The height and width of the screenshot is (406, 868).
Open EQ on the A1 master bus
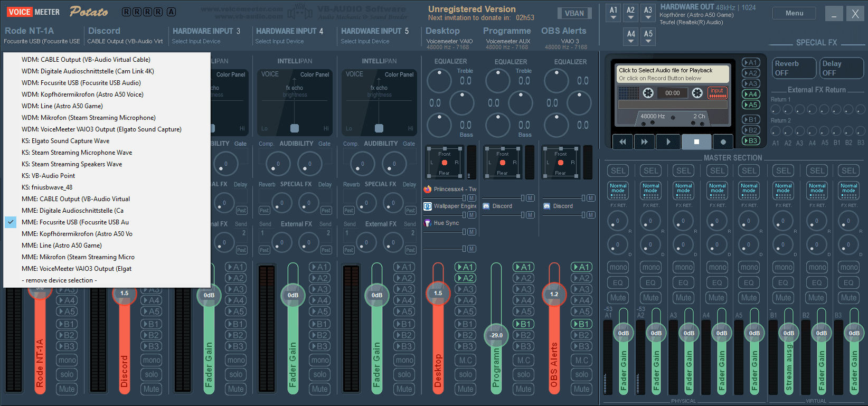point(618,282)
